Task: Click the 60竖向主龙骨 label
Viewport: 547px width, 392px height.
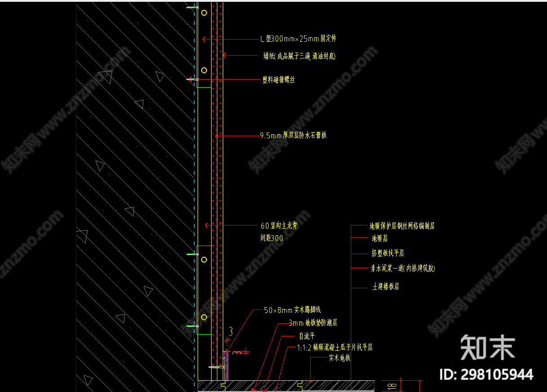Action: click(x=279, y=226)
